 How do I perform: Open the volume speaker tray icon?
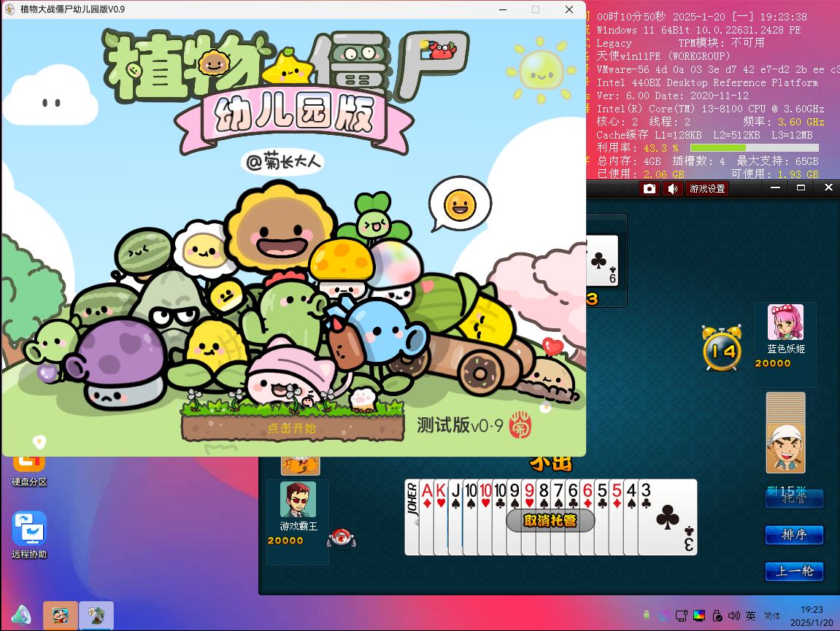pos(734,616)
